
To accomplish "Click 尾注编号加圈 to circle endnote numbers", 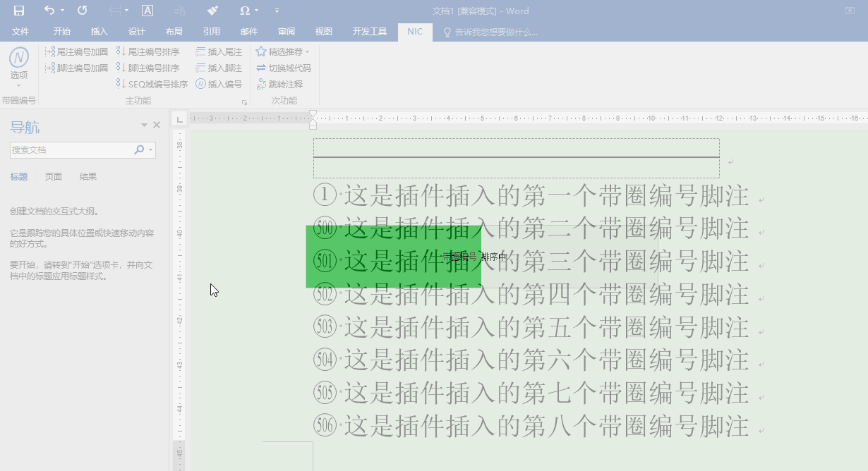I will (76, 51).
